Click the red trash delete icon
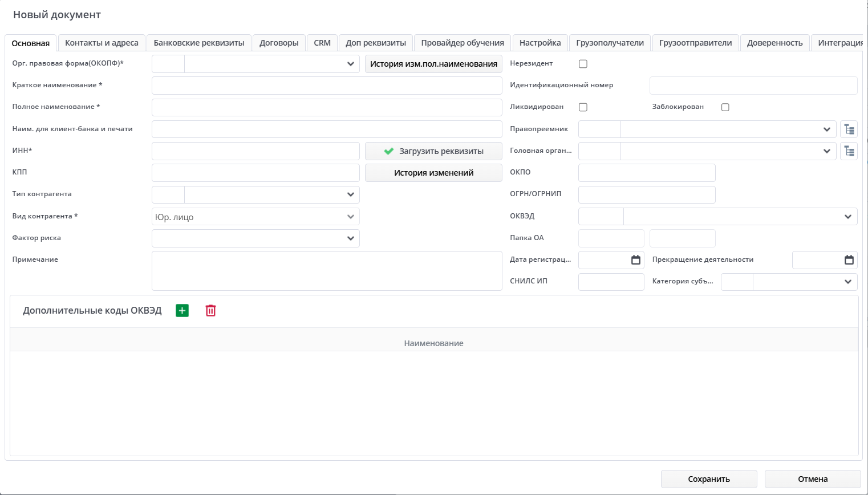Viewport: 868px width, 495px height. point(210,311)
